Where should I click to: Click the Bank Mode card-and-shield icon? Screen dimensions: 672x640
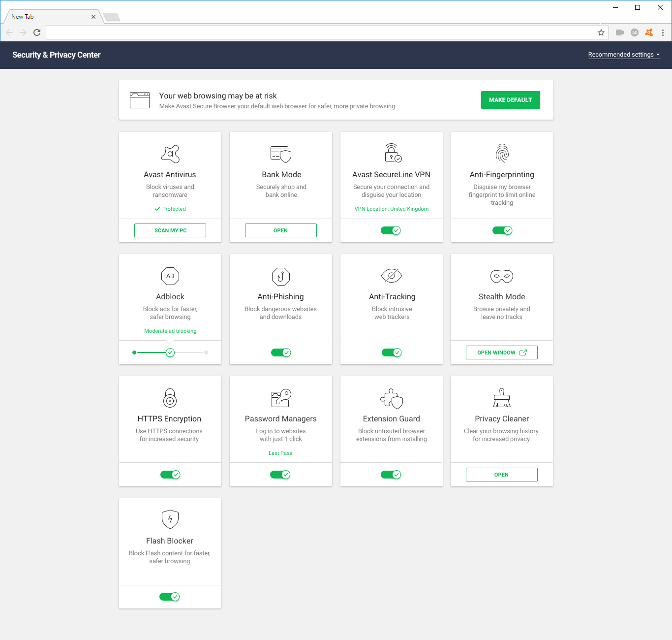point(281,154)
